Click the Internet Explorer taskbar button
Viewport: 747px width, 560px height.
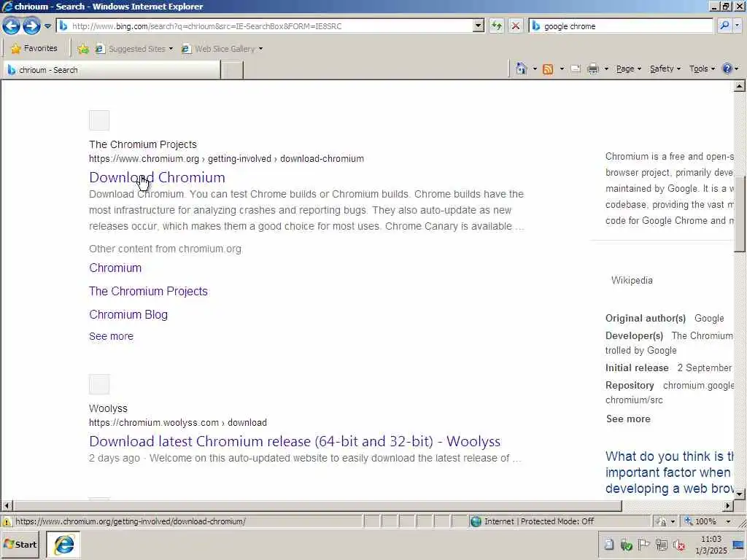click(63, 545)
